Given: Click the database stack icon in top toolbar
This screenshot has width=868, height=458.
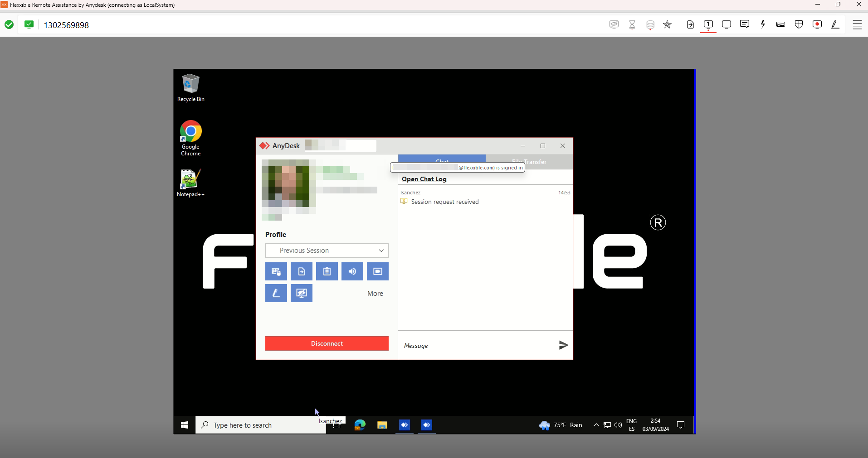Looking at the screenshot, I should [650, 24].
